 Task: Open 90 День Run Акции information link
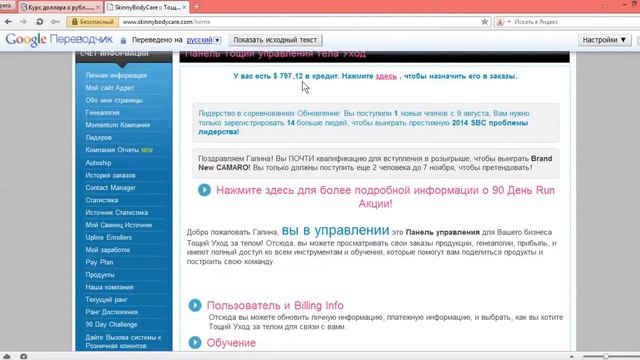385,197
